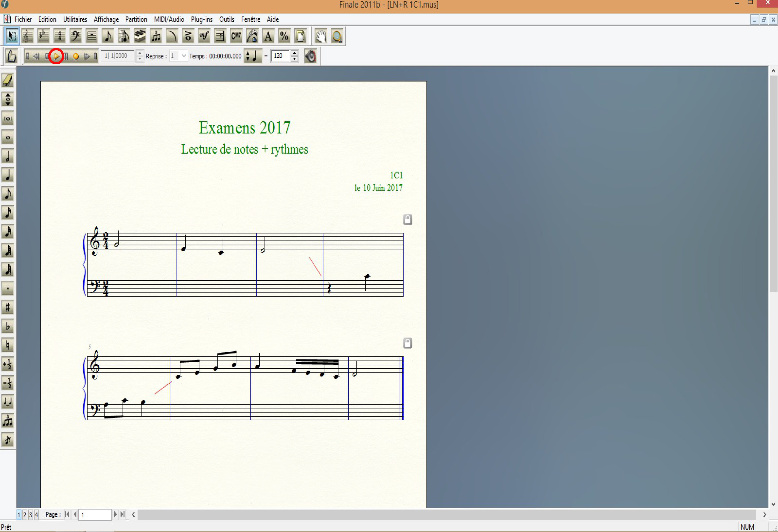This screenshot has width=778, height=532.
Task: Select the Time Signature tool
Action: point(60,36)
